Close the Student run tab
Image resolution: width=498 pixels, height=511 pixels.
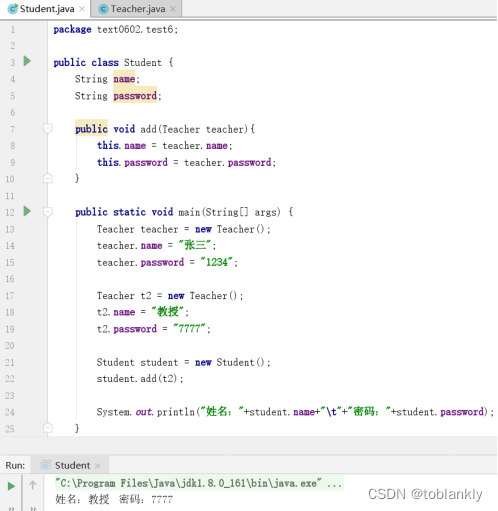click(98, 466)
